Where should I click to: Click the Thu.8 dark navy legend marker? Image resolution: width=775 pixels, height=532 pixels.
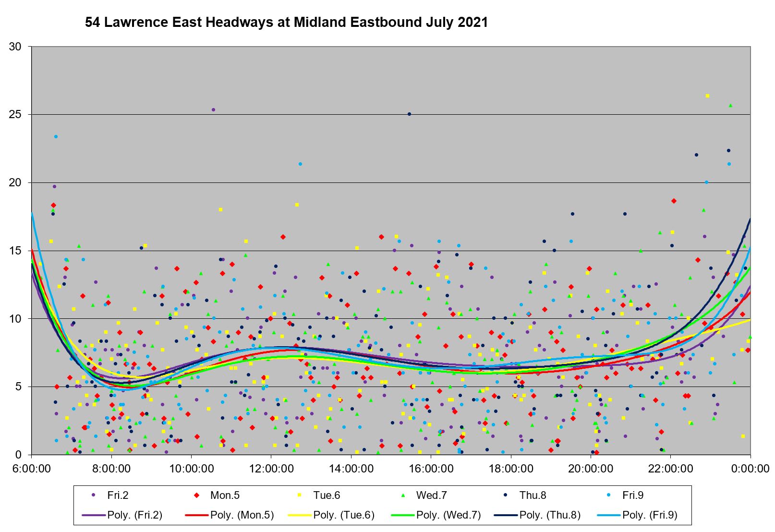[505, 495]
